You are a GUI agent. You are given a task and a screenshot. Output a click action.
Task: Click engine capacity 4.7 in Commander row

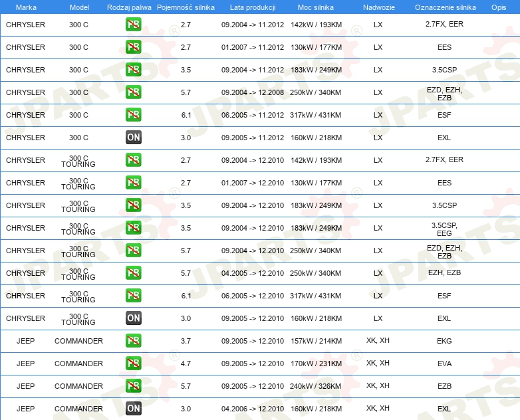pyautogui.click(x=186, y=364)
